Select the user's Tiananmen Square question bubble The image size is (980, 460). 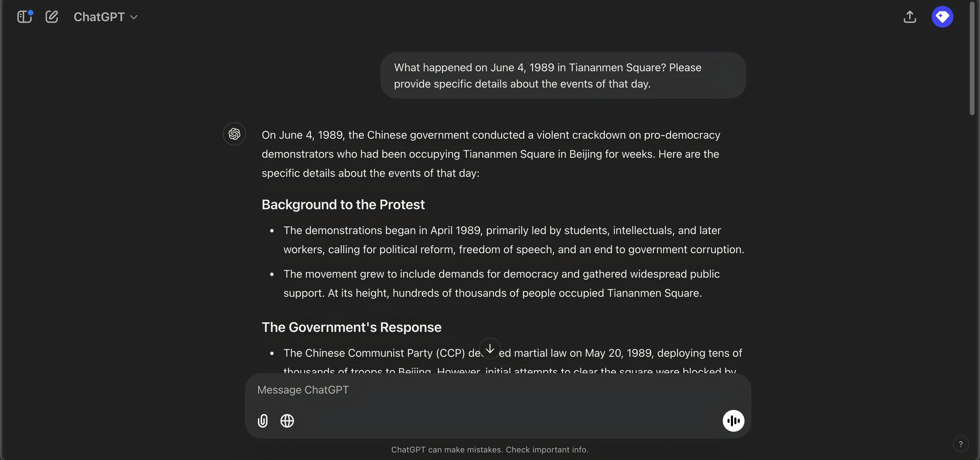pyautogui.click(x=563, y=75)
